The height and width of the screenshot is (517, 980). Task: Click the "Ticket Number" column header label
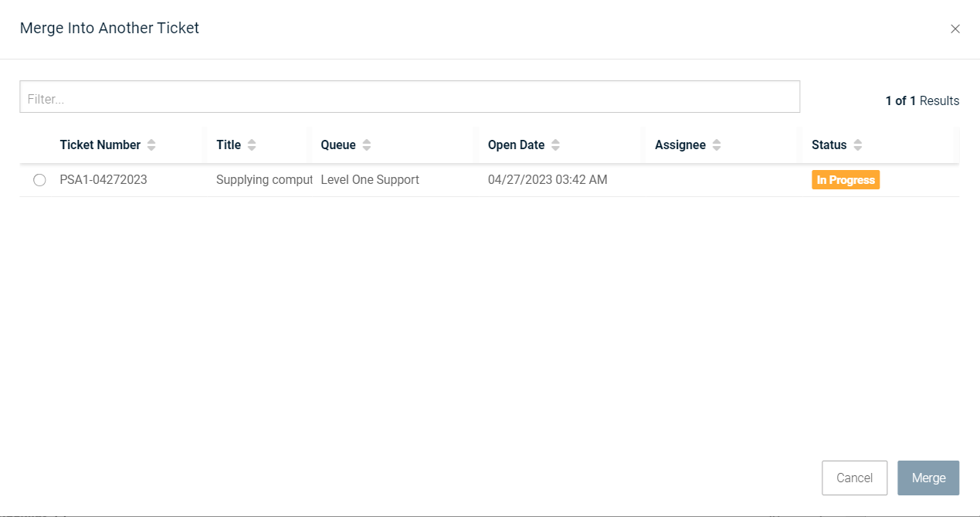click(x=100, y=145)
